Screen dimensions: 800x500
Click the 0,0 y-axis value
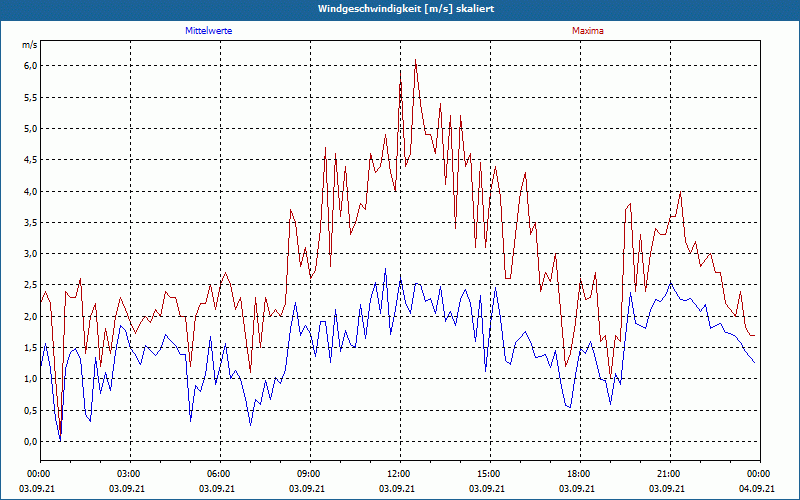(x=31, y=442)
